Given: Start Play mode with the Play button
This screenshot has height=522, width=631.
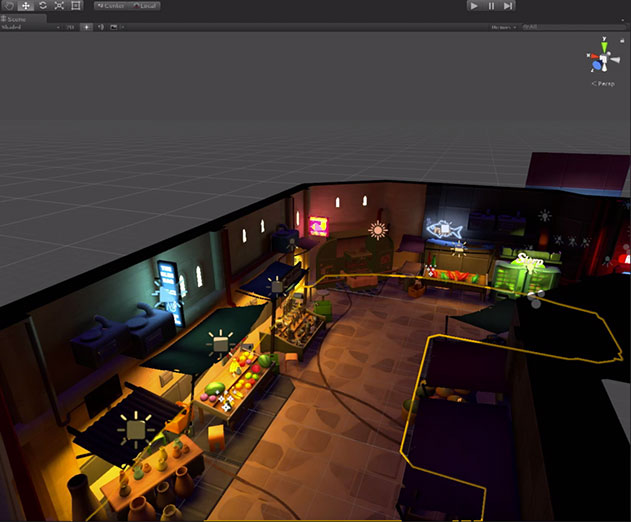Looking at the screenshot, I should click(x=474, y=6).
